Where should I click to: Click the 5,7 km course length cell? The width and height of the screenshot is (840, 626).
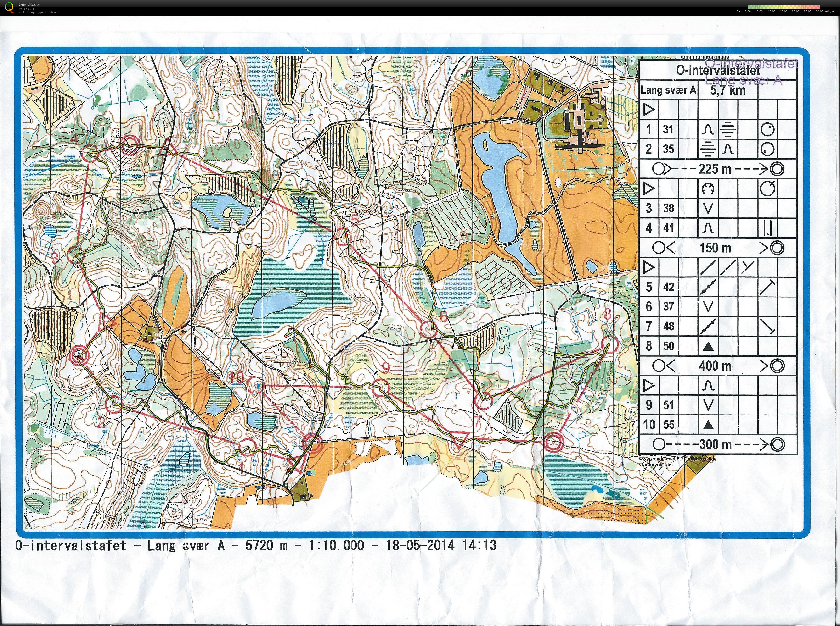click(728, 90)
